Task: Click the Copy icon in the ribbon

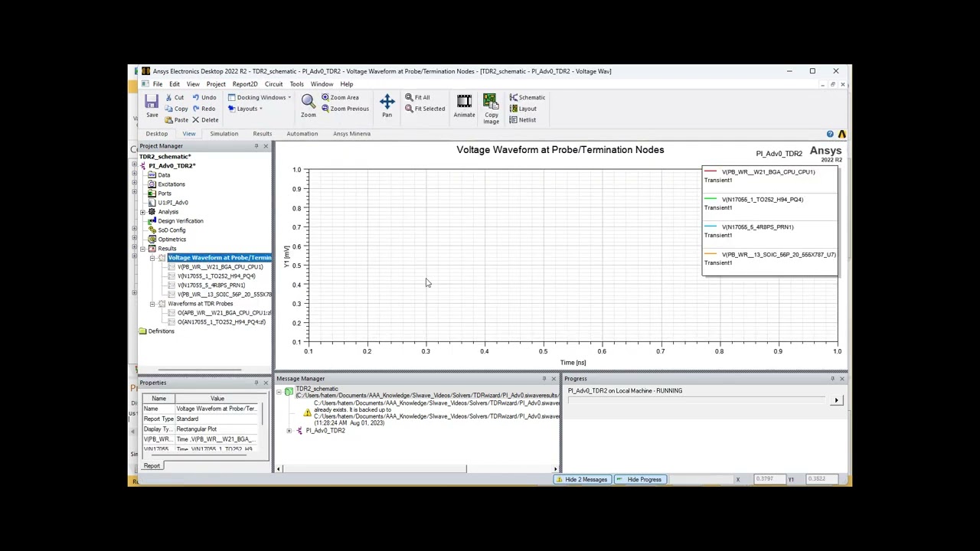Action: tap(168, 109)
